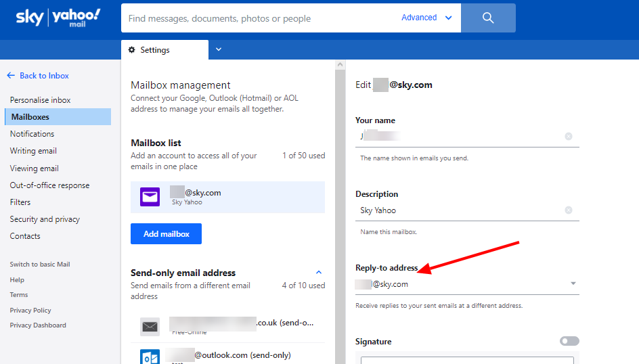Viewport: 639px width, 364px height.
Task: Click the Sky Yahoo Mail logo
Action: [58, 17]
